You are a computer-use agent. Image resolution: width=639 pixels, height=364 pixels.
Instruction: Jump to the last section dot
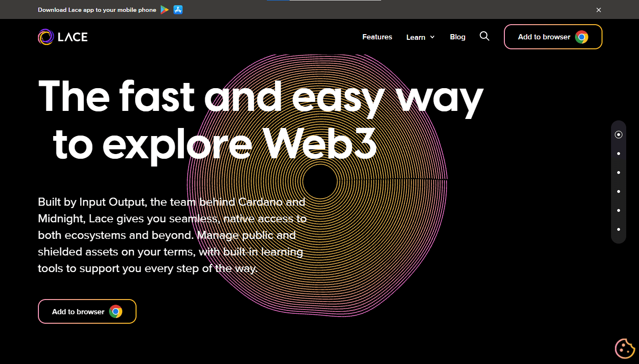pos(619,229)
